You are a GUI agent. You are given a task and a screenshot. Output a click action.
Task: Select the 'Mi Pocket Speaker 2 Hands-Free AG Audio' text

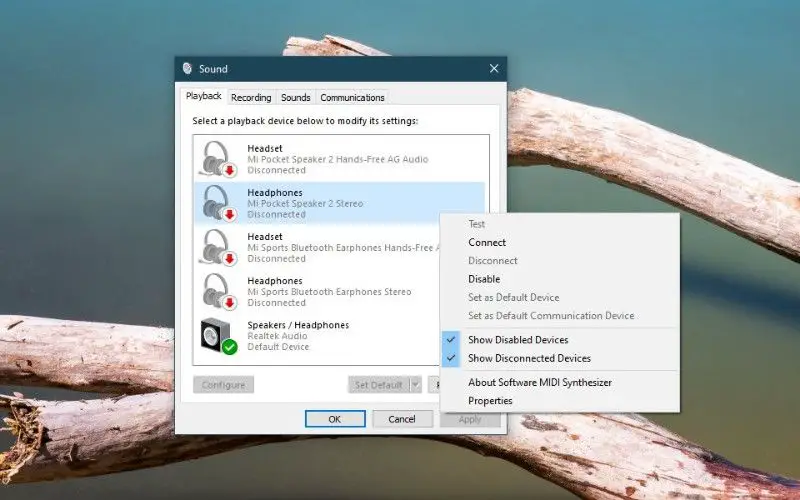pyautogui.click(x=338, y=159)
